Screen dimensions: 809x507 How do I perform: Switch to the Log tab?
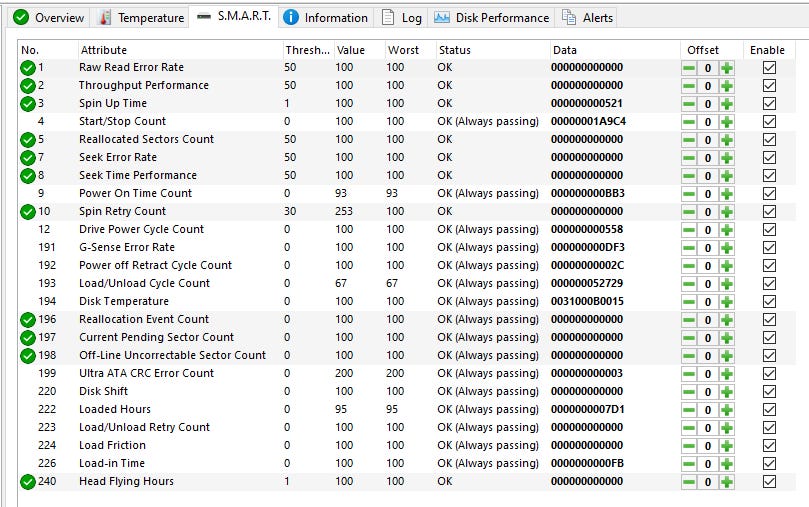coord(401,18)
